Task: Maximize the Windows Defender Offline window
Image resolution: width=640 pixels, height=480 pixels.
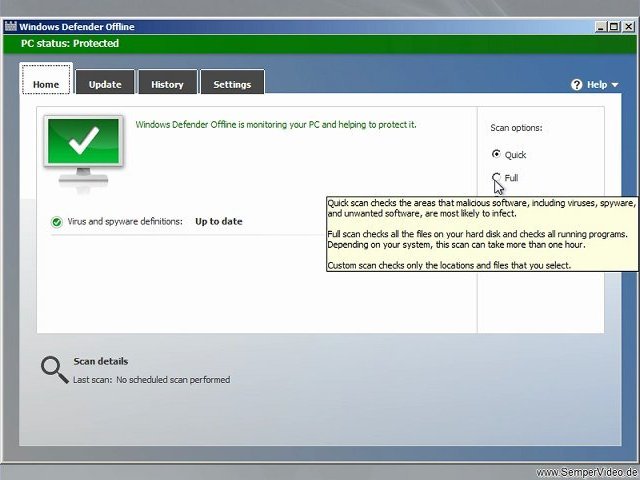Action: click(x=614, y=27)
